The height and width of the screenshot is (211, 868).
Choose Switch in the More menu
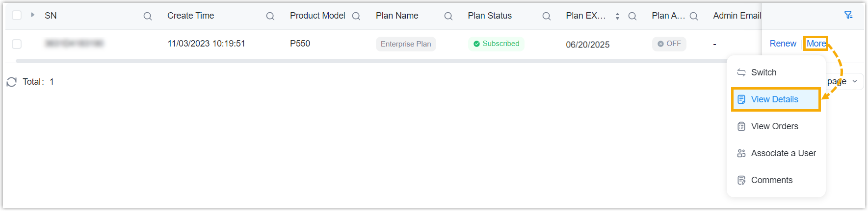coord(763,72)
